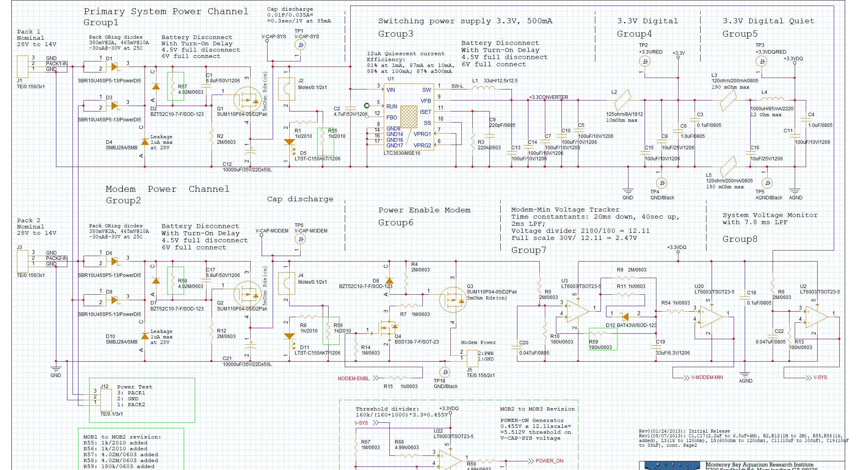
Task: Click the '125ohm/8A/1812' value label
Action: tap(625, 114)
